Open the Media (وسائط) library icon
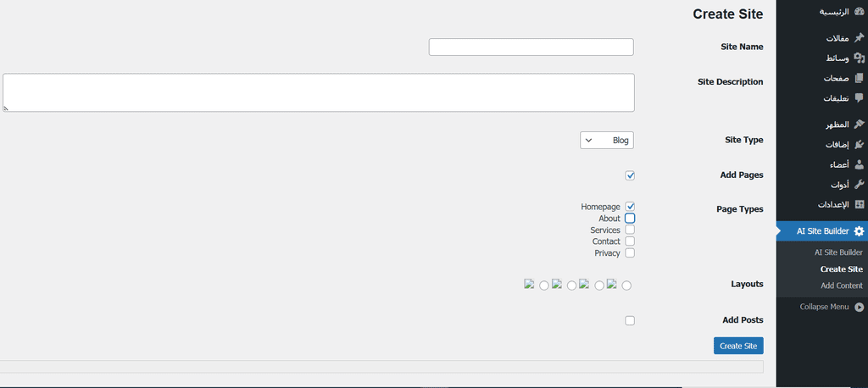868x388 pixels. 859,58
